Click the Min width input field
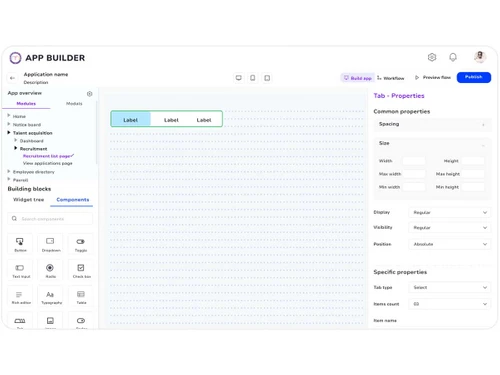Image resolution: width=500 pixels, height=375 pixels. [414, 187]
